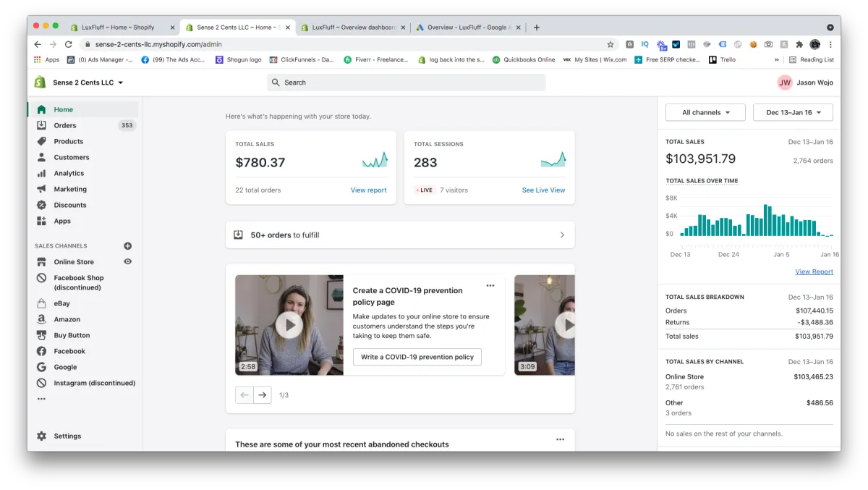
Task: Click the eBay bag icon
Action: click(x=41, y=303)
